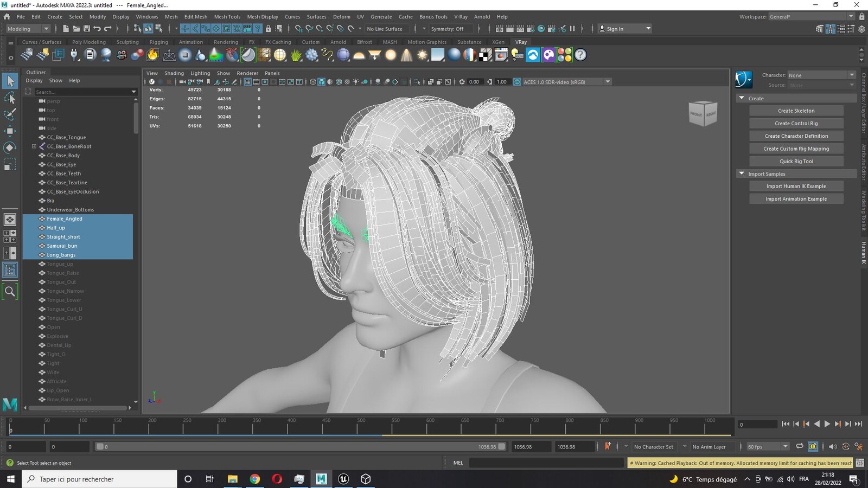Toggle cached playback button

pyautogui.click(x=813, y=447)
